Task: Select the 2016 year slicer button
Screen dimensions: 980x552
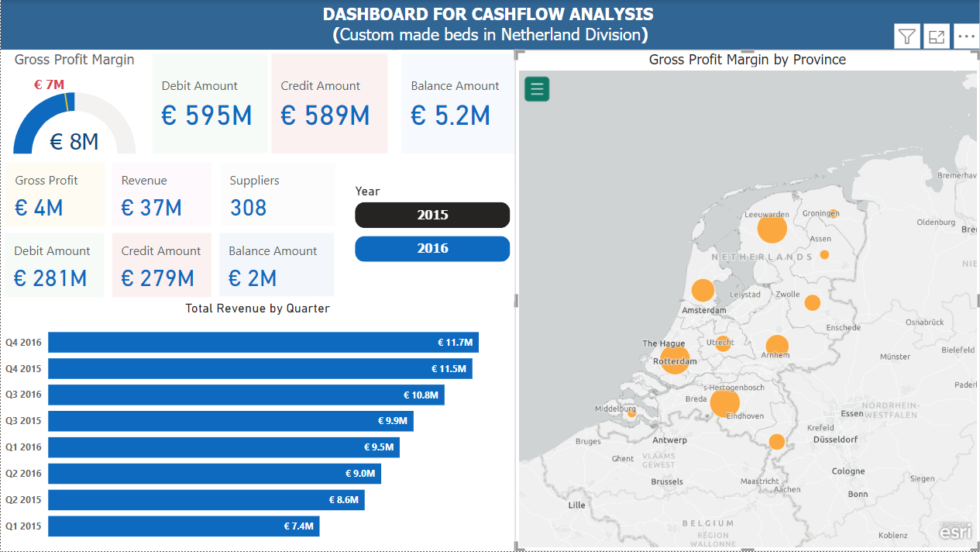Action: pyautogui.click(x=432, y=248)
